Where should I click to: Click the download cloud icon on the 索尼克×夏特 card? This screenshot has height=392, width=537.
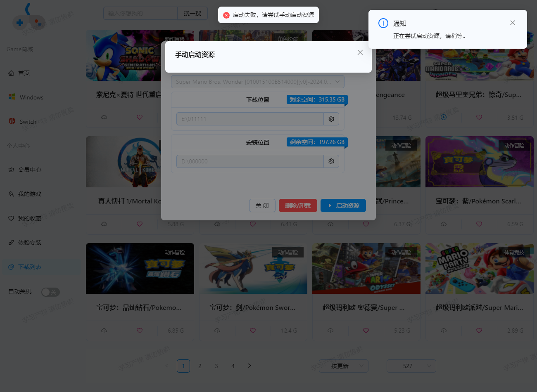(104, 117)
